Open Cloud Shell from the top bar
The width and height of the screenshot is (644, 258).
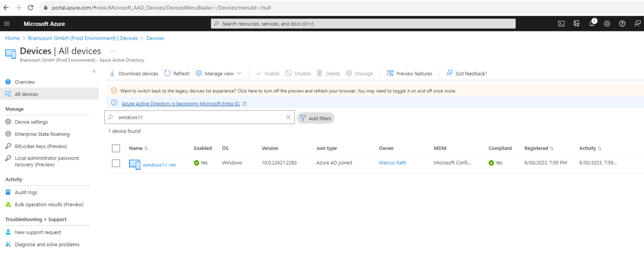tap(561, 23)
